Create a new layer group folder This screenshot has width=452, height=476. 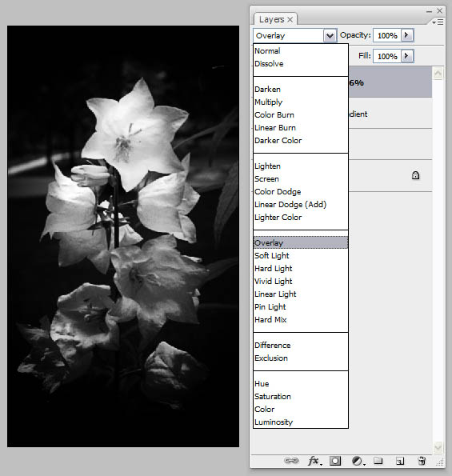click(x=378, y=461)
